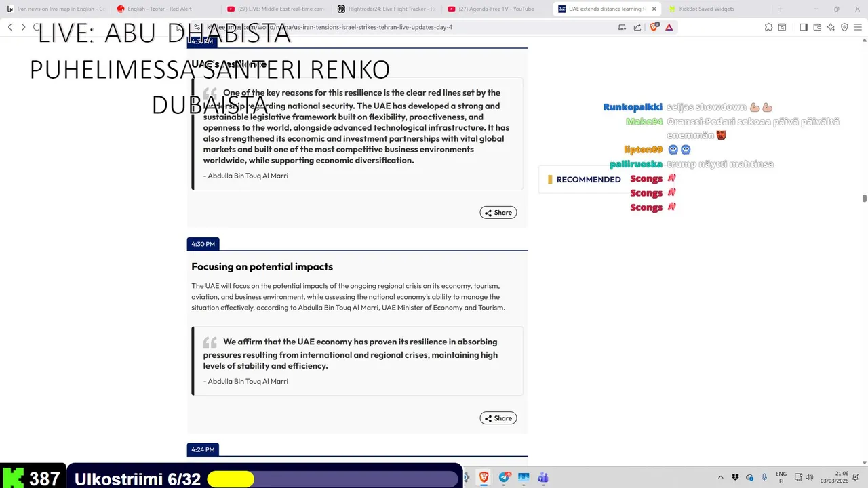Open Brave browser from the taskbar
The image size is (868, 488).
[x=484, y=477]
